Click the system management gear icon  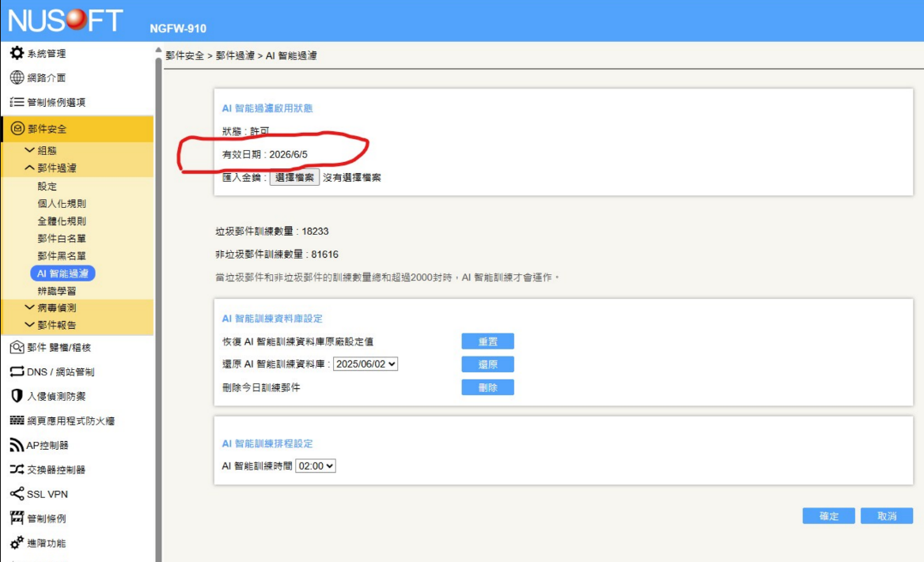17,53
